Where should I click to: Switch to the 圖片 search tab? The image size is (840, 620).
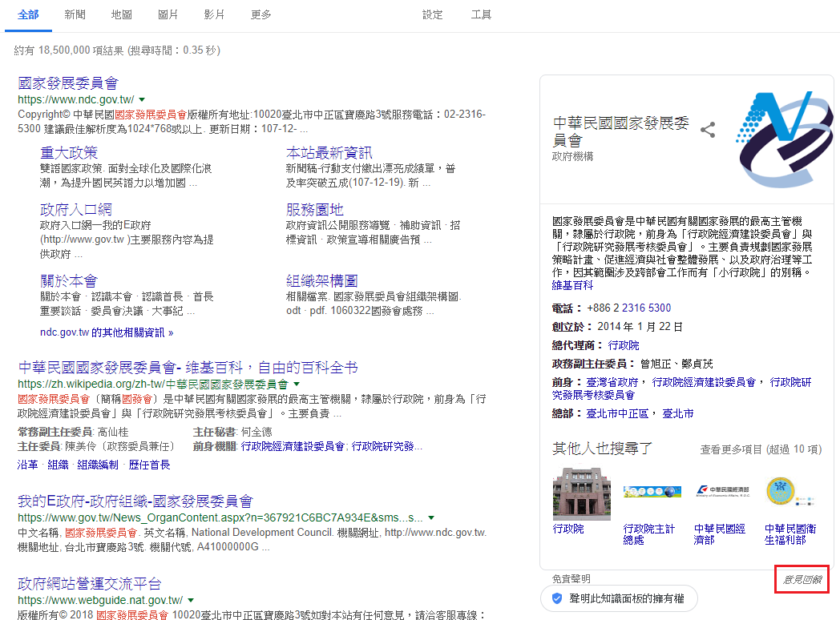(x=168, y=14)
